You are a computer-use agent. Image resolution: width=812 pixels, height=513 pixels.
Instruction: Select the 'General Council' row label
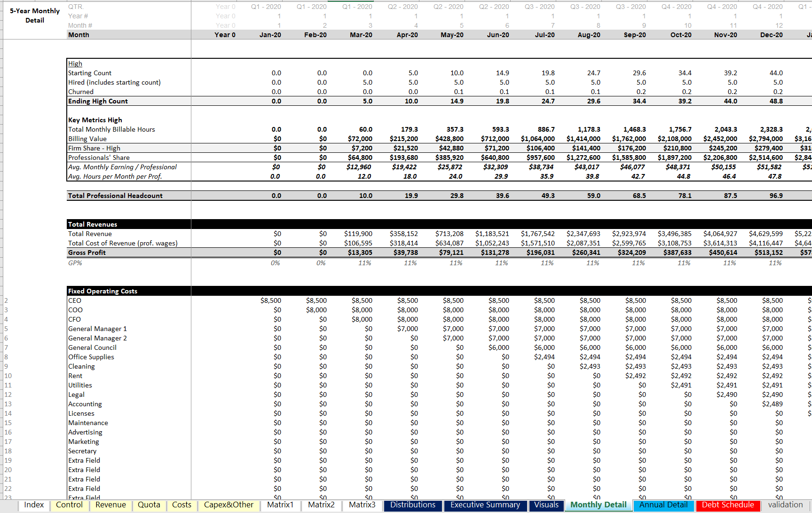(x=92, y=347)
